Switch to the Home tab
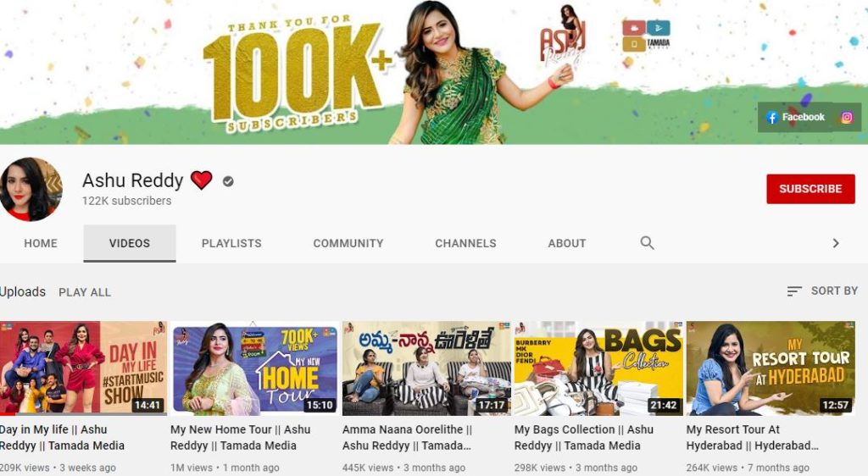The width and height of the screenshot is (868, 476). 41,243
